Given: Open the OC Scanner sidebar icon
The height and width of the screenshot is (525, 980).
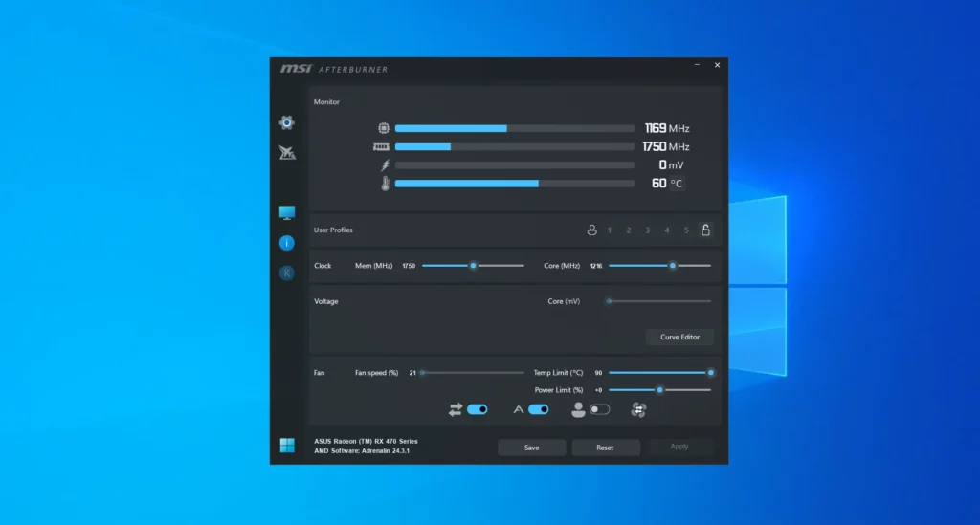Looking at the screenshot, I should click(x=287, y=152).
